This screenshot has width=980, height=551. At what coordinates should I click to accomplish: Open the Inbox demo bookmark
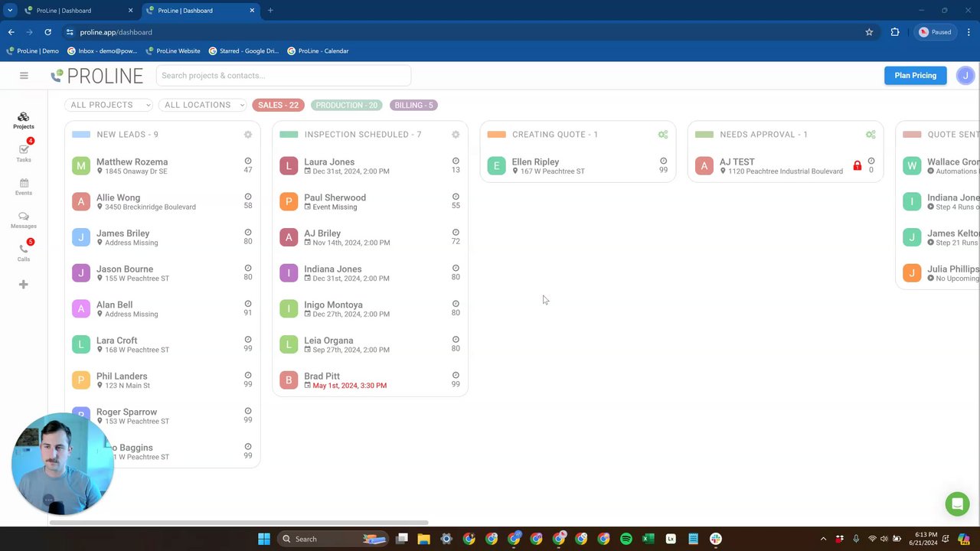pyautogui.click(x=102, y=51)
